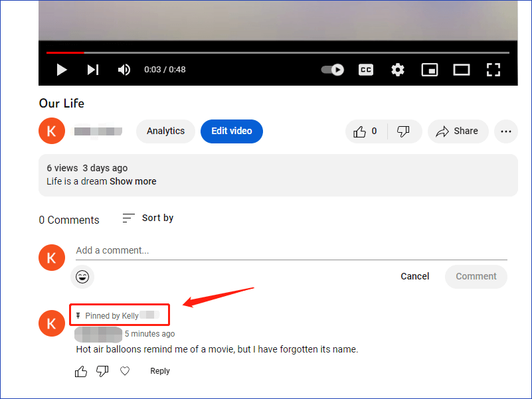The height and width of the screenshot is (399, 532).
Task: Open the more actions ellipsis menu
Action: click(505, 131)
